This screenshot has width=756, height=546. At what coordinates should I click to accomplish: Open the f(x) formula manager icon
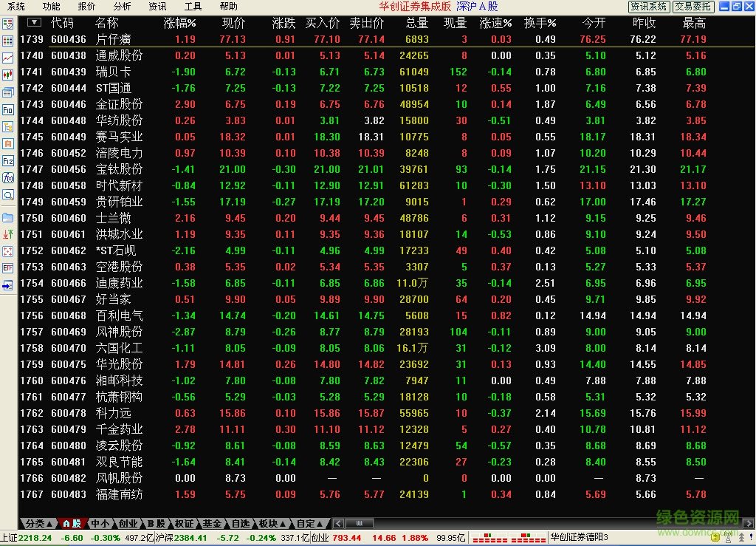coord(10,177)
